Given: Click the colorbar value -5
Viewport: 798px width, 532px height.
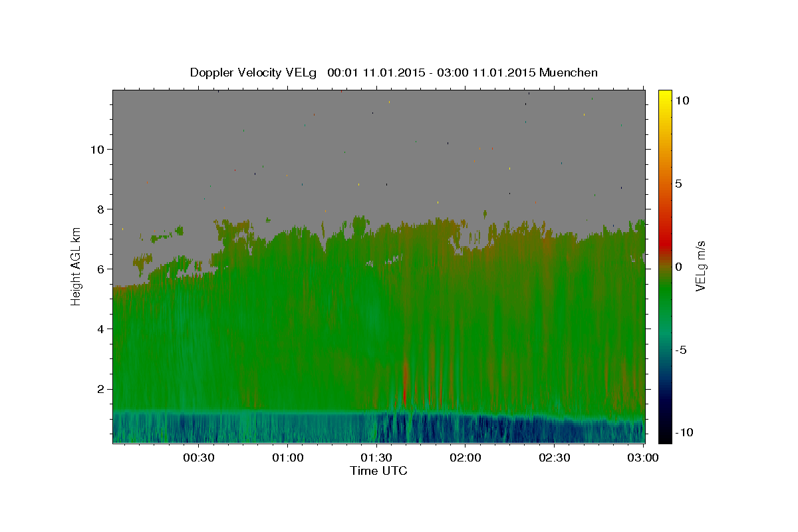Looking at the screenshot, I should pyautogui.click(x=680, y=350).
